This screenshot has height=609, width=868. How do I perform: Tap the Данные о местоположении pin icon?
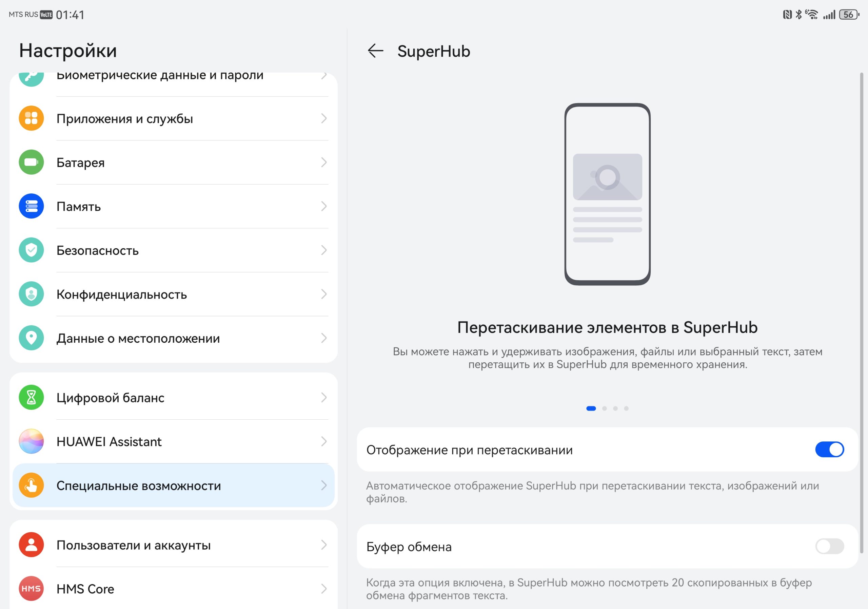click(x=32, y=337)
